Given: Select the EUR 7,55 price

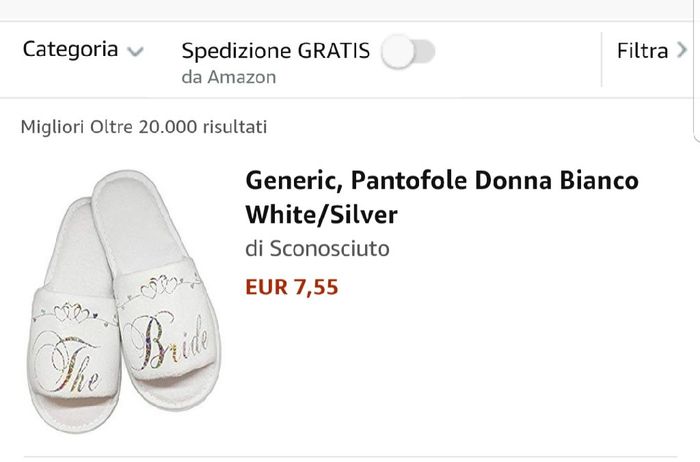Looking at the screenshot, I should (x=291, y=288).
